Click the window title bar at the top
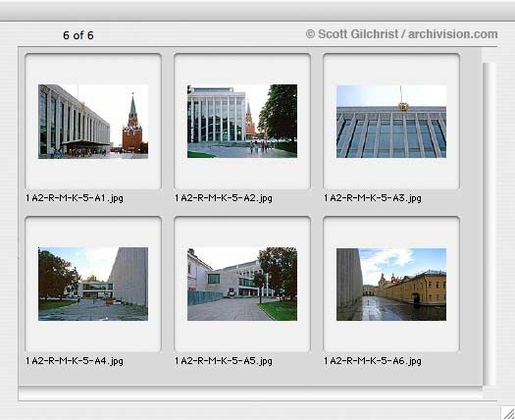 pos(257,11)
